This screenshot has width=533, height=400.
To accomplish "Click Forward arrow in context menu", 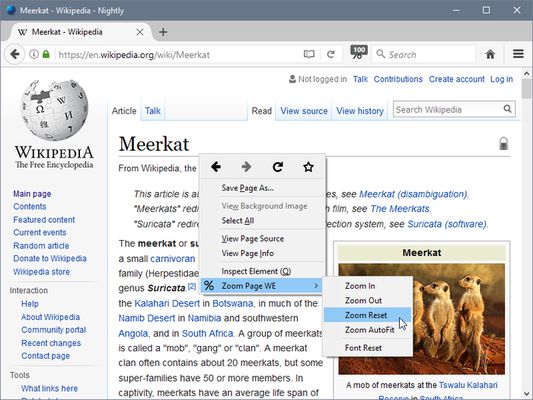I will 246,167.
